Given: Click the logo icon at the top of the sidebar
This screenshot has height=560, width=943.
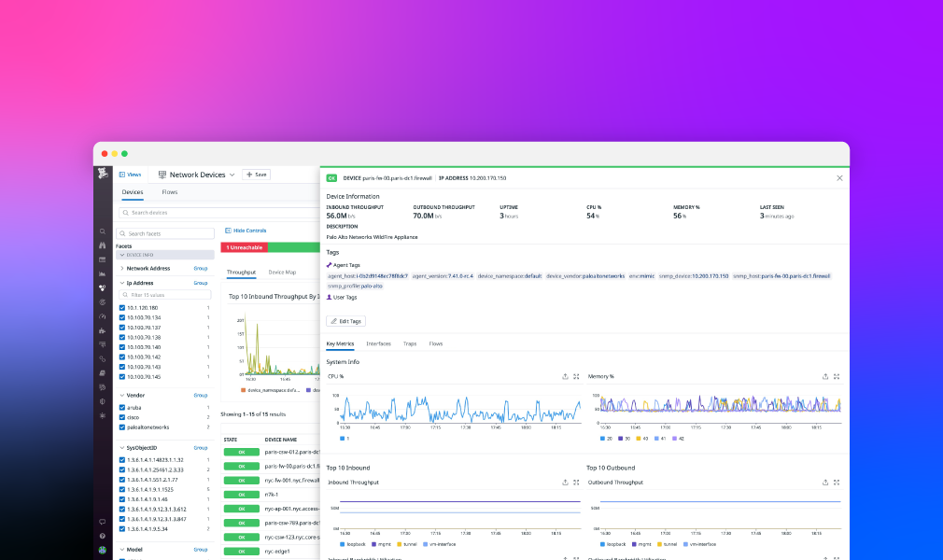Looking at the screenshot, I should click(x=103, y=174).
